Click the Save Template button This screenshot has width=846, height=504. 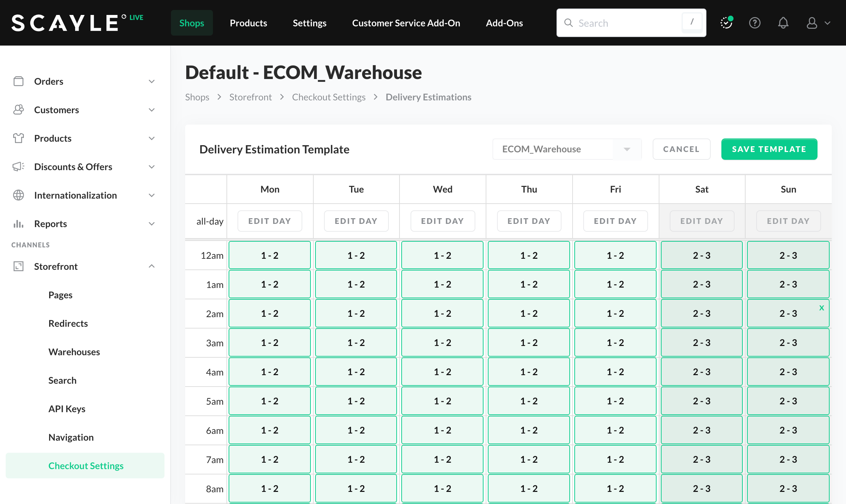click(769, 149)
